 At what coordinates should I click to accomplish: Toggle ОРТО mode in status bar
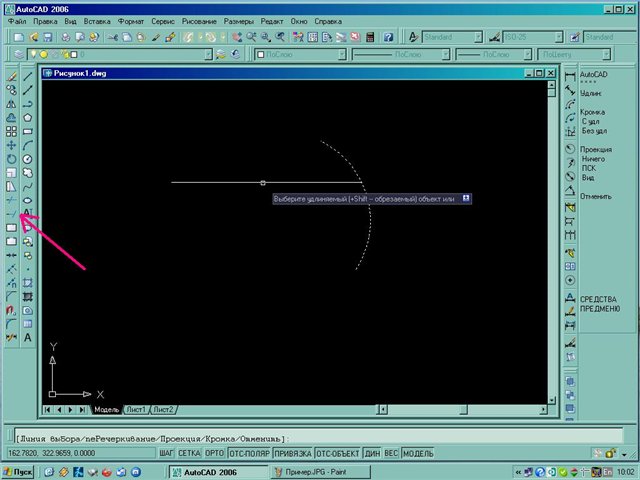click(214, 453)
